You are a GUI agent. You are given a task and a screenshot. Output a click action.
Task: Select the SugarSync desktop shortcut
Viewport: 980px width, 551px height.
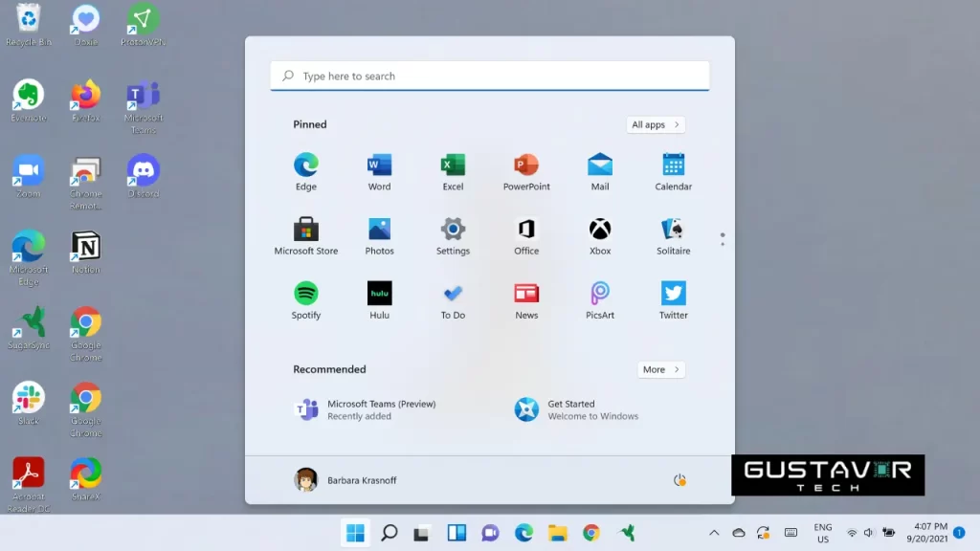tap(28, 328)
